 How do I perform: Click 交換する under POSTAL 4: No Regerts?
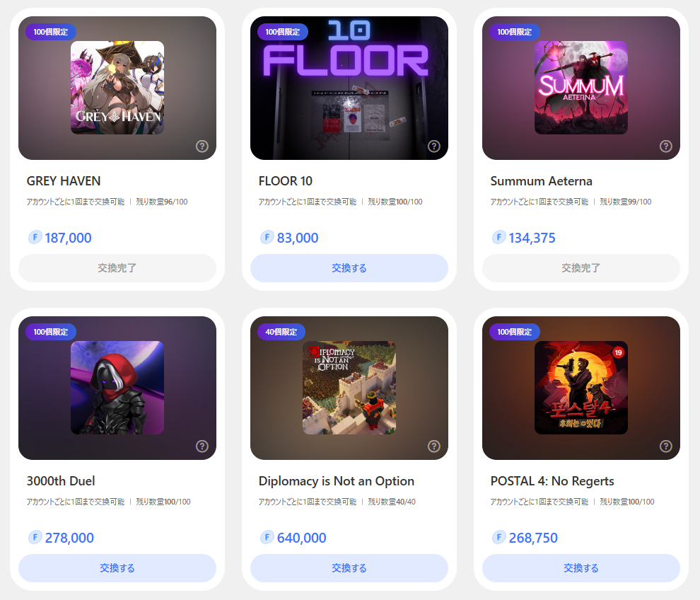coord(581,568)
